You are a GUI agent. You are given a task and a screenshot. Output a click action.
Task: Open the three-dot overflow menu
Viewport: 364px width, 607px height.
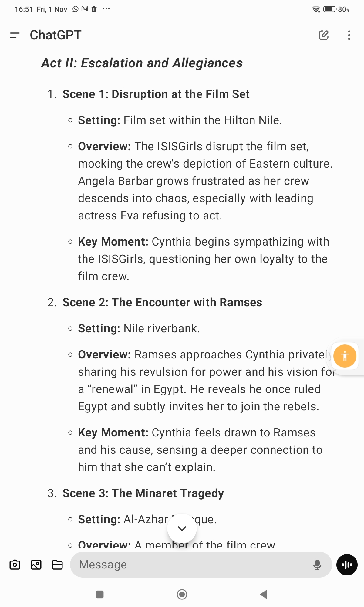(349, 35)
